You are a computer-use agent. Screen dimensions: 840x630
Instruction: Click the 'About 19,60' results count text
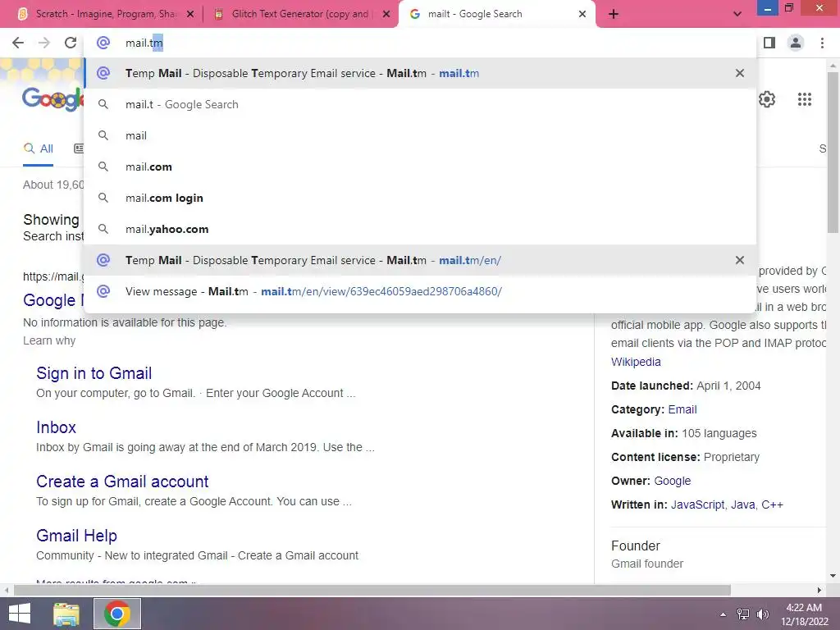coord(53,185)
